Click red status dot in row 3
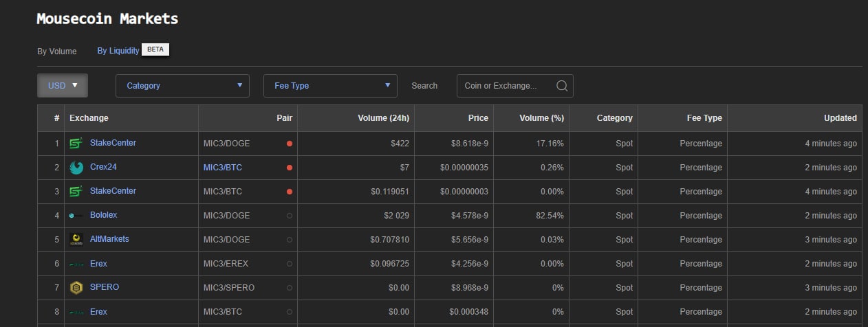The image size is (868, 327). [290, 192]
